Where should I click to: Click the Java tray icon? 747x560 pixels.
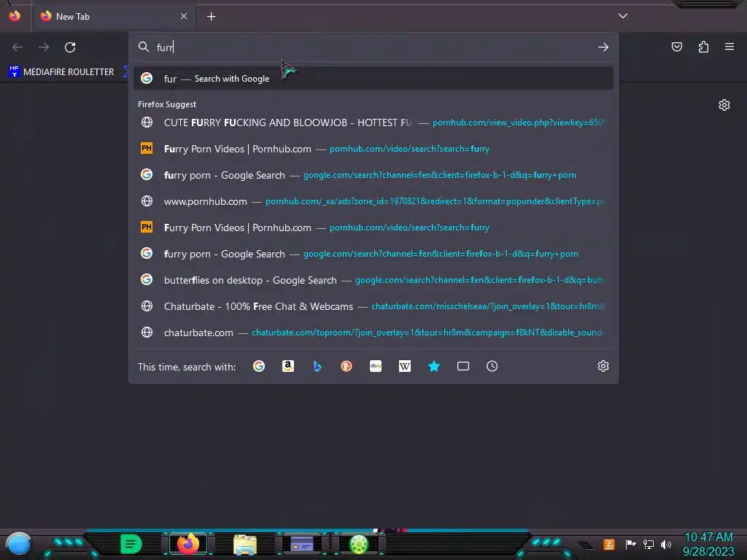tap(609, 544)
